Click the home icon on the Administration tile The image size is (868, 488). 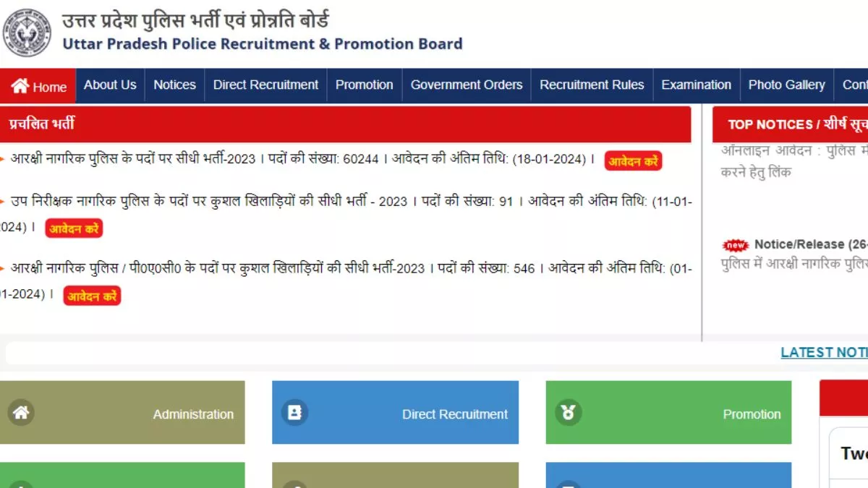coord(21,412)
